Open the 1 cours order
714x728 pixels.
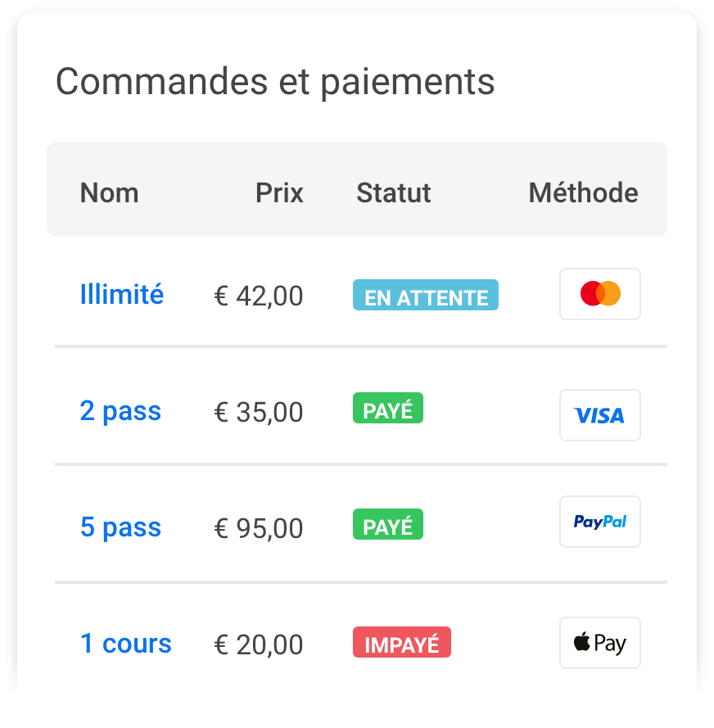coord(126,644)
